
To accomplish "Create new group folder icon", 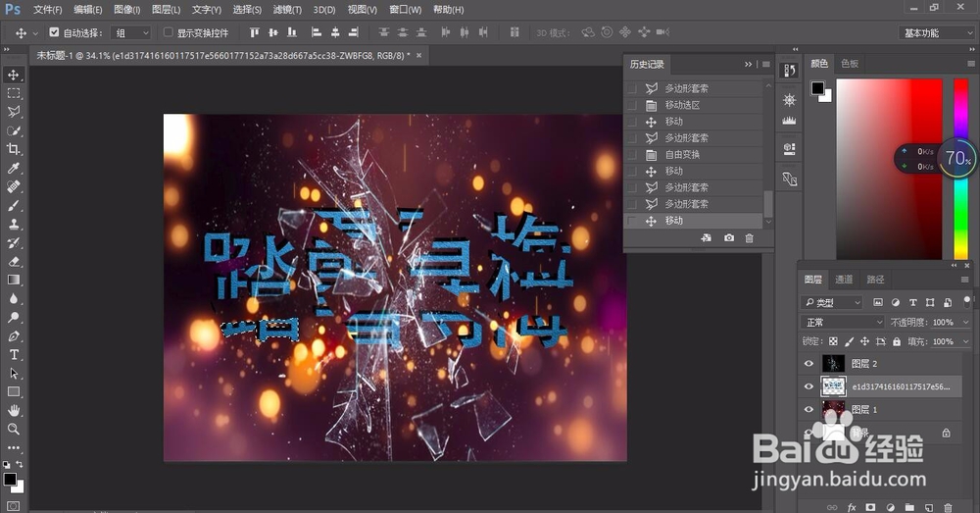I will coord(909,507).
